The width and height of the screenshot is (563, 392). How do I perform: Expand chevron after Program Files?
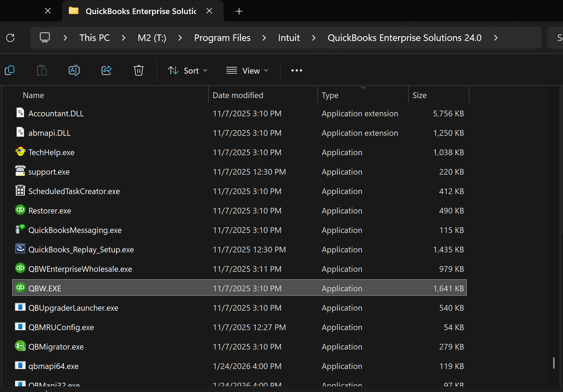[x=264, y=38]
